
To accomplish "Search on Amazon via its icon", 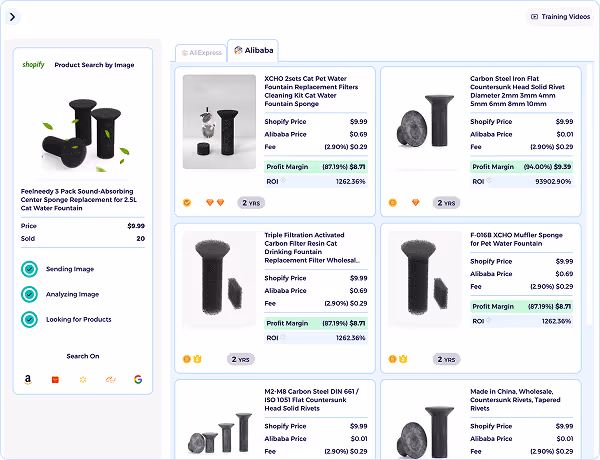I will pyautogui.click(x=28, y=379).
